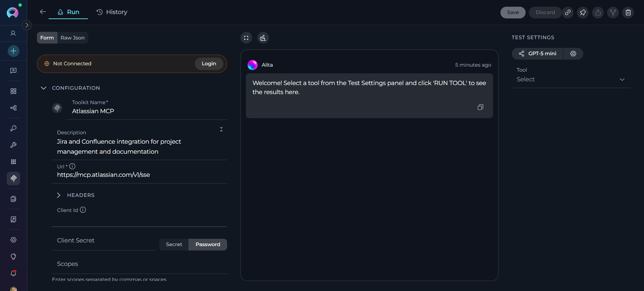Click the Client Id input field
The height and width of the screenshot is (291, 644).
tap(139, 220)
